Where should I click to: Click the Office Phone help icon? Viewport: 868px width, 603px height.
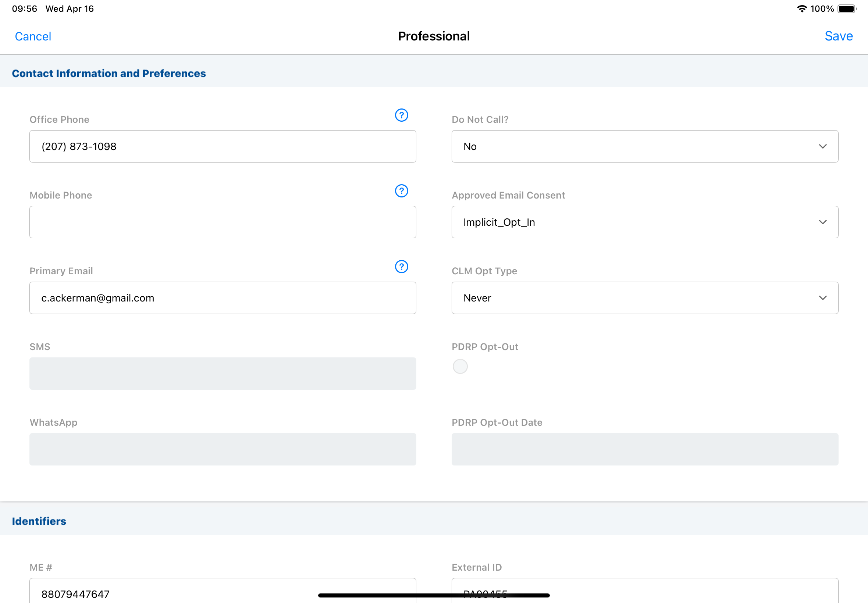click(401, 115)
